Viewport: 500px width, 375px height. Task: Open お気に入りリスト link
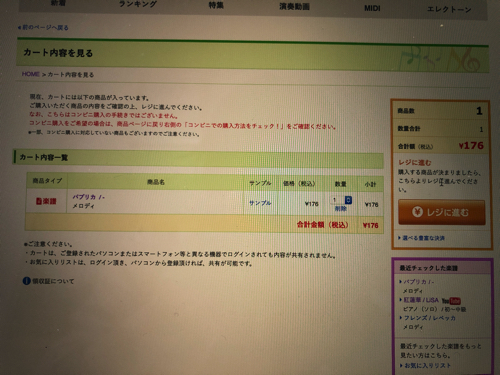click(x=427, y=366)
